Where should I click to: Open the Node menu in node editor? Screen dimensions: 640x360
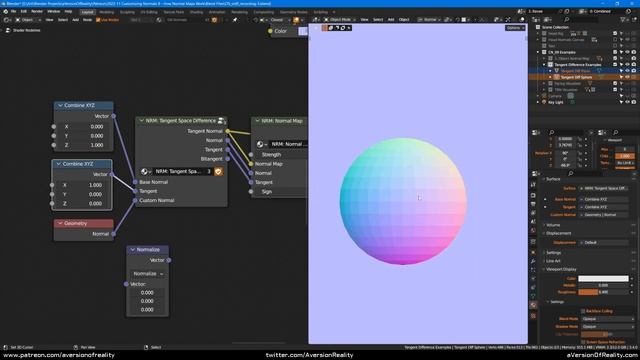87,20
